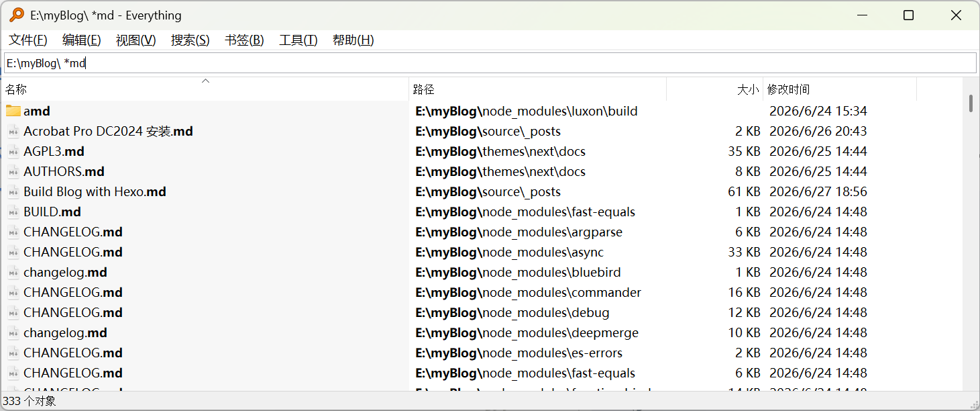Select CHANGELOG.md in node_modules\debug

tap(73, 312)
